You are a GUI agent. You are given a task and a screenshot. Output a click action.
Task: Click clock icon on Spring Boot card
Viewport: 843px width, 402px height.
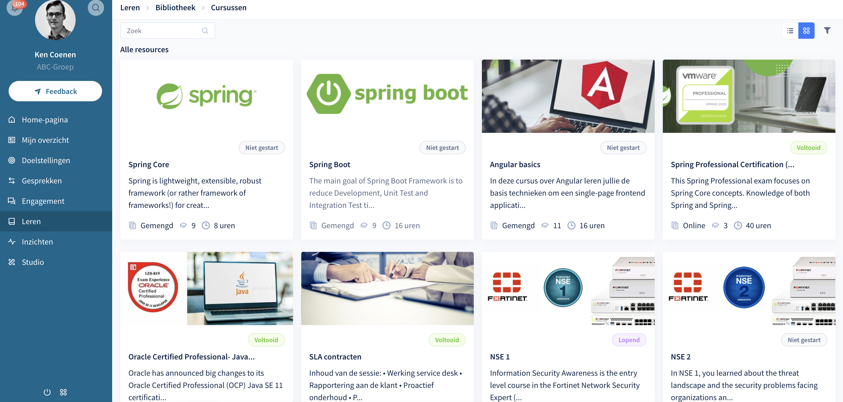[386, 226]
